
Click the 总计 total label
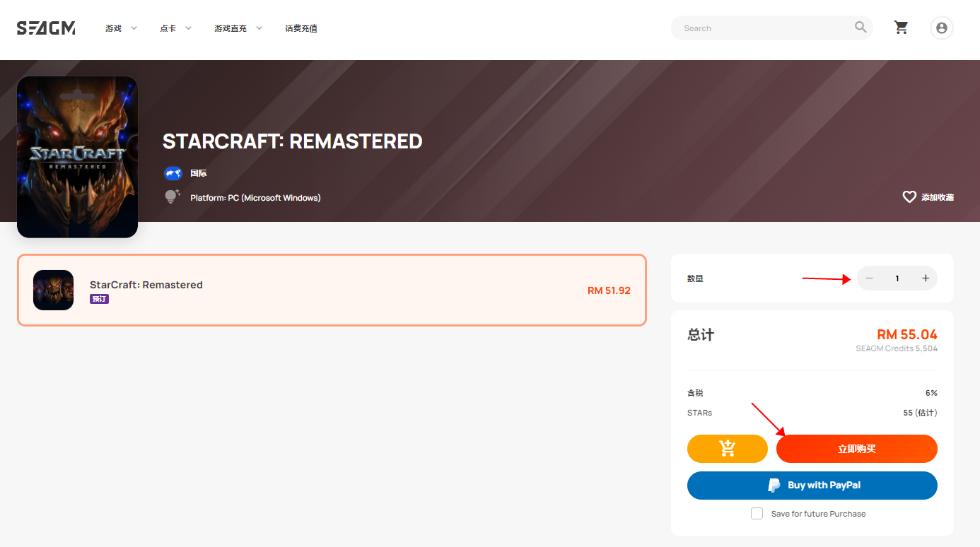coord(701,335)
